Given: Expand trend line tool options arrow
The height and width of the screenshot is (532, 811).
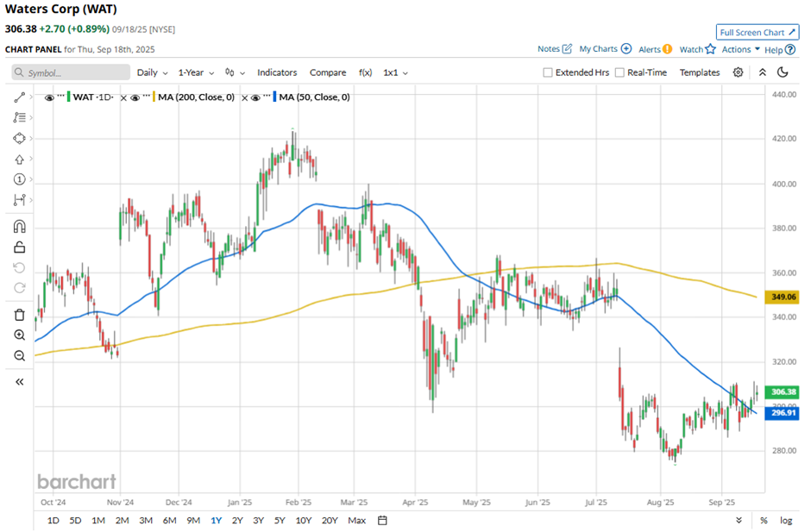Looking at the screenshot, I should (31, 97).
